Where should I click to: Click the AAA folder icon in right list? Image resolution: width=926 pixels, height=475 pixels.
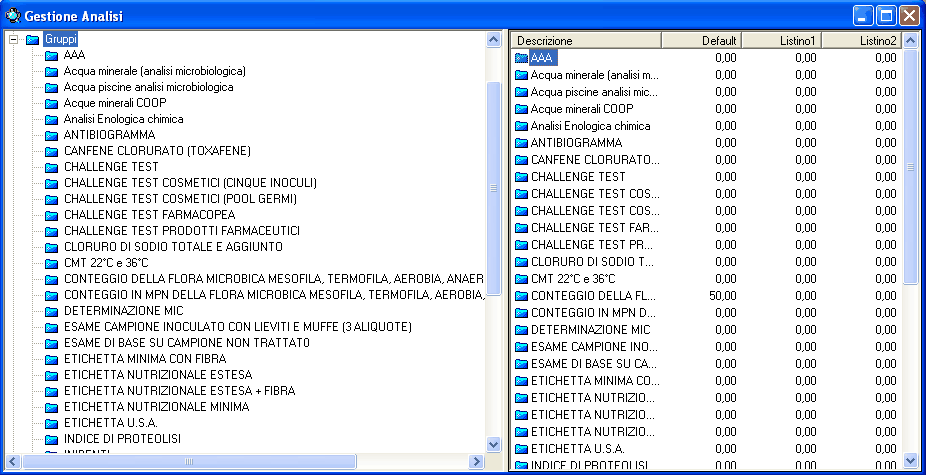click(520, 58)
